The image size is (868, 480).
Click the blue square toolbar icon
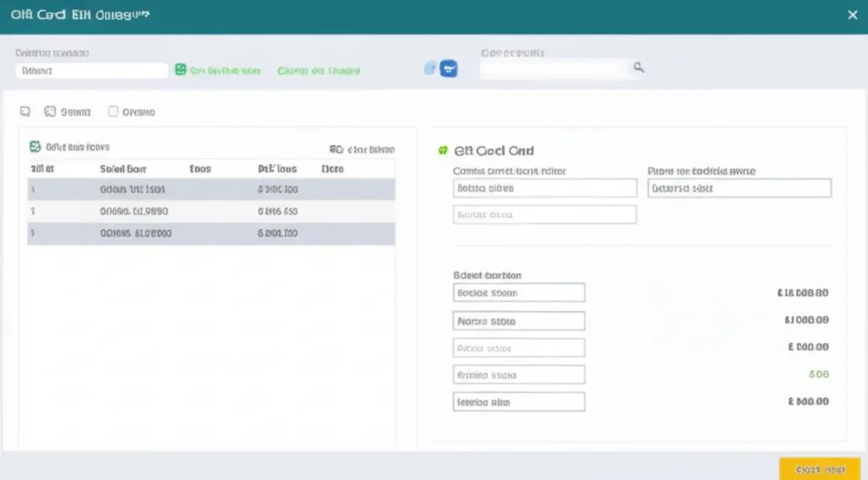[449, 69]
